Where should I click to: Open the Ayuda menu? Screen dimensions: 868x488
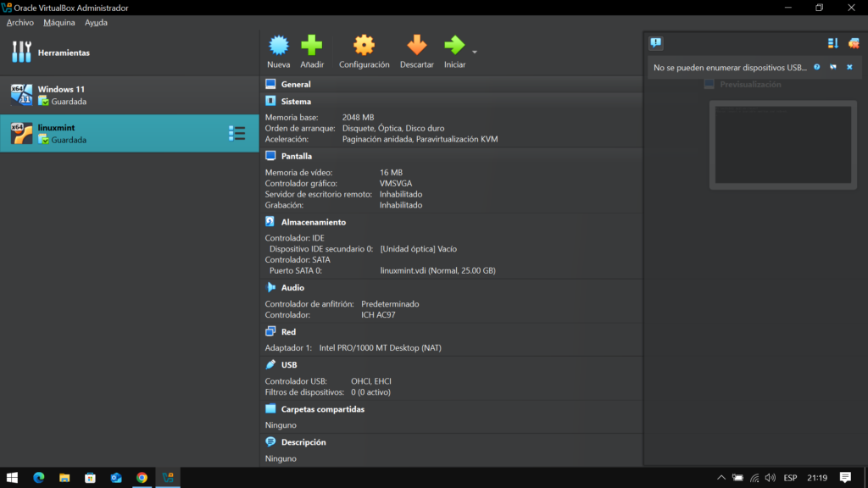pos(96,23)
